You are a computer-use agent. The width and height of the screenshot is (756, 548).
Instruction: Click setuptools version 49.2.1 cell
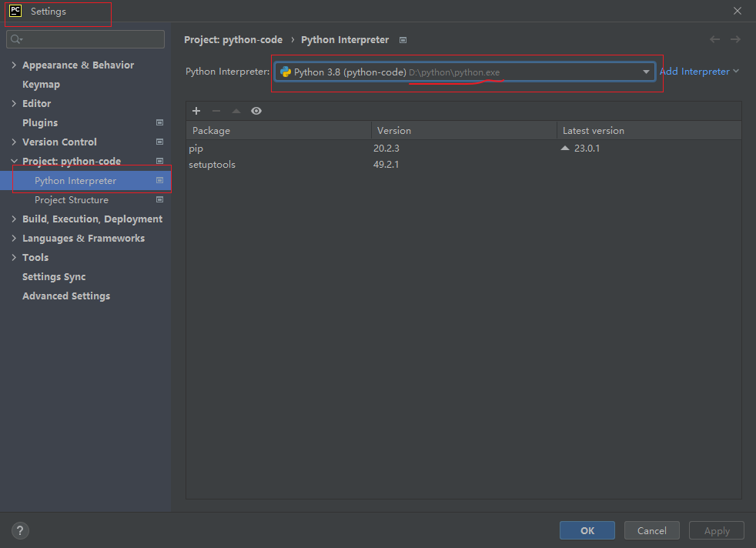click(x=386, y=165)
